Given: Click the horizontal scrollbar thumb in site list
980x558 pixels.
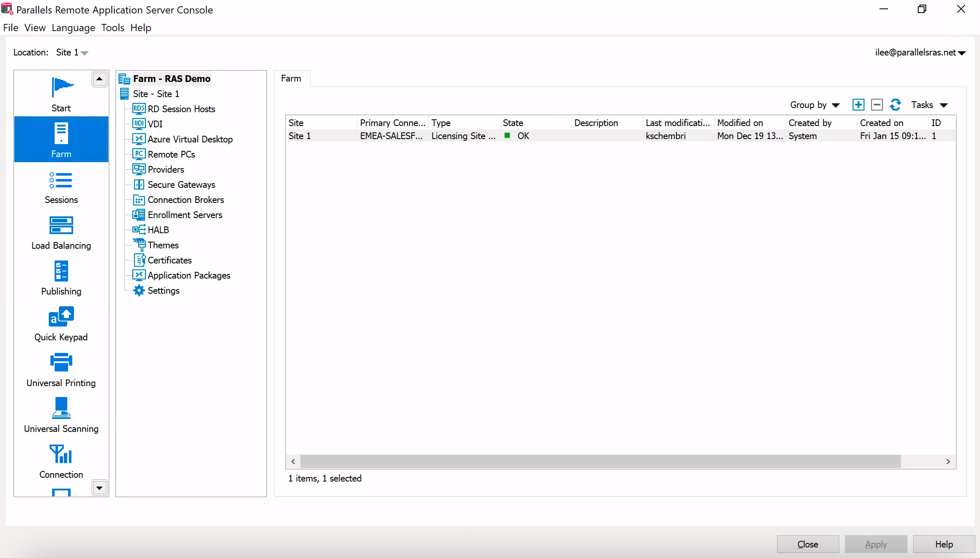Looking at the screenshot, I should tap(601, 461).
